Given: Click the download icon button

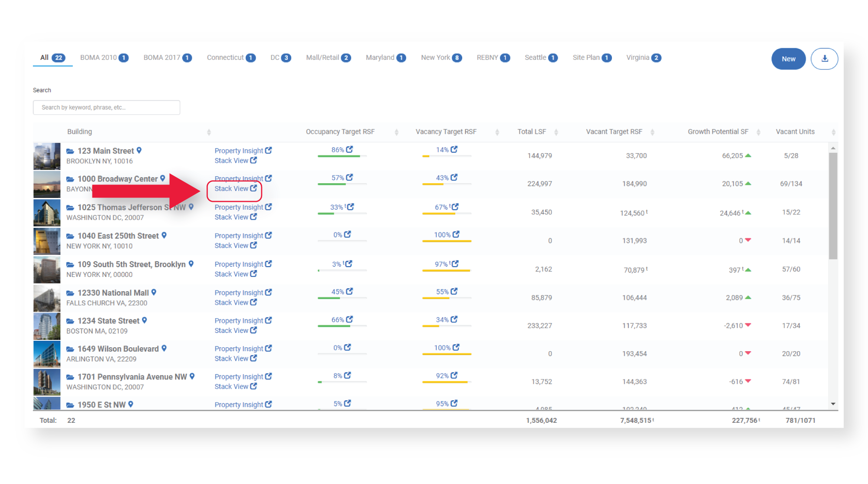Looking at the screenshot, I should coord(824,59).
